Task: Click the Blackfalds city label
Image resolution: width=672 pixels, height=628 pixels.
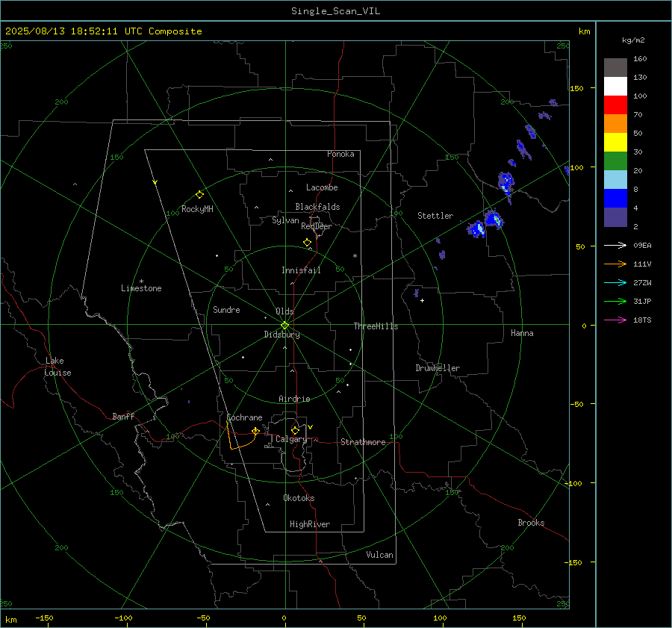Action: point(317,207)
